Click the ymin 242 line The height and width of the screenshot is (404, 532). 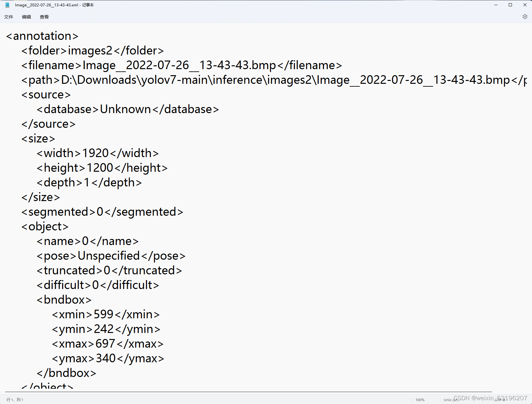[x=106, y=329]
